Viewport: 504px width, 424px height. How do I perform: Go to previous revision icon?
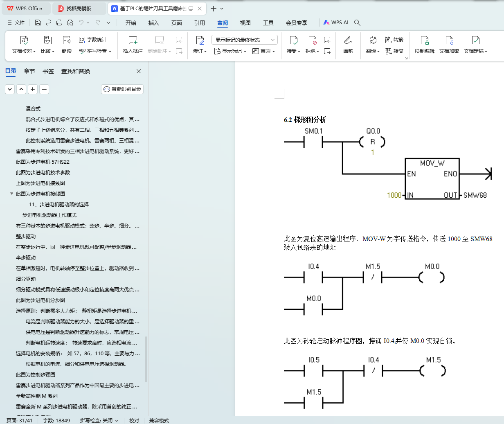point(327,40)
